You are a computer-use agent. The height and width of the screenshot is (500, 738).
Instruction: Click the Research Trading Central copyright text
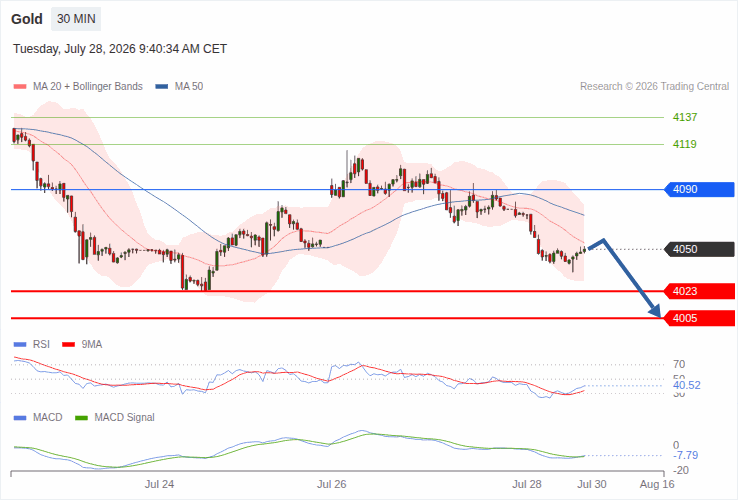pos(654,87)
